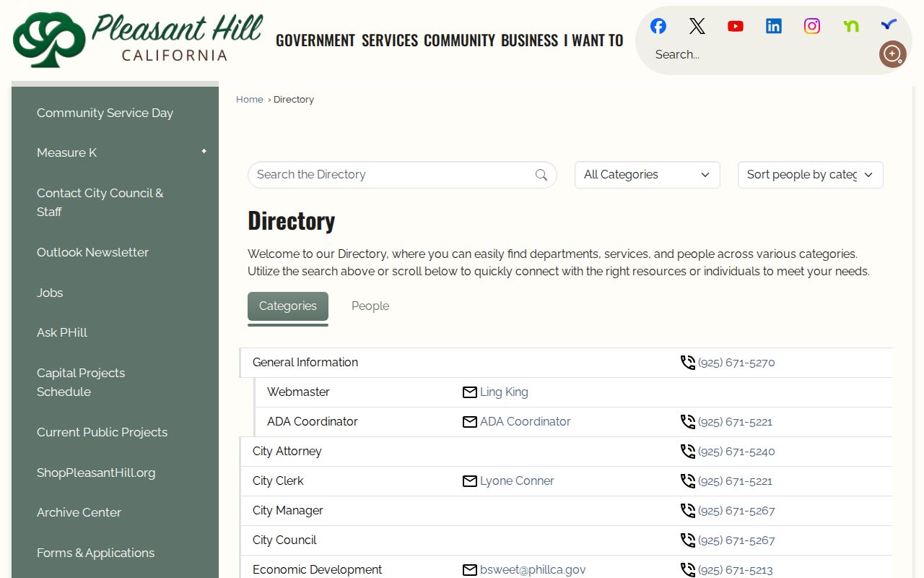
Task: Open Outlook Newsletter sidebar link
Action: pyautogui.click(x=92, y=252)
